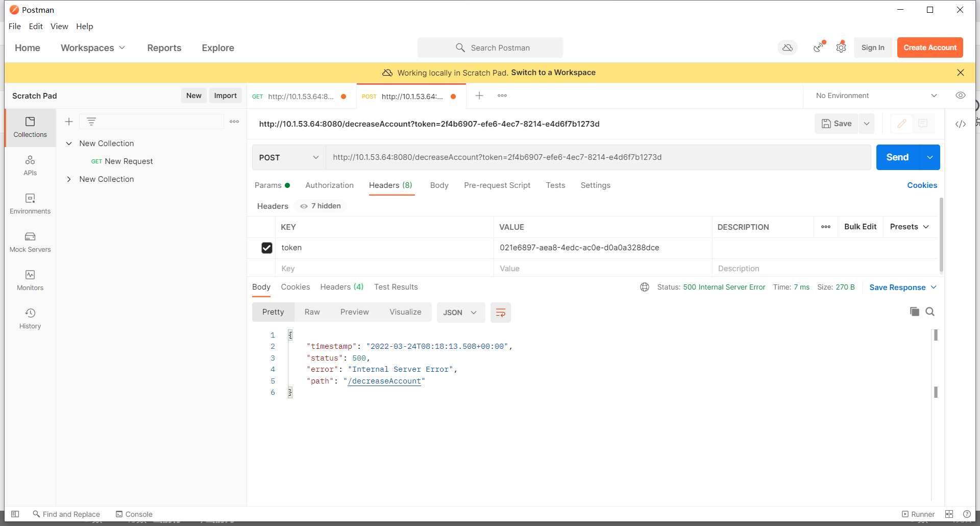Screen dimensions: 980x526
Task: Add a new request tab with plus
Action: click(479, 95)
